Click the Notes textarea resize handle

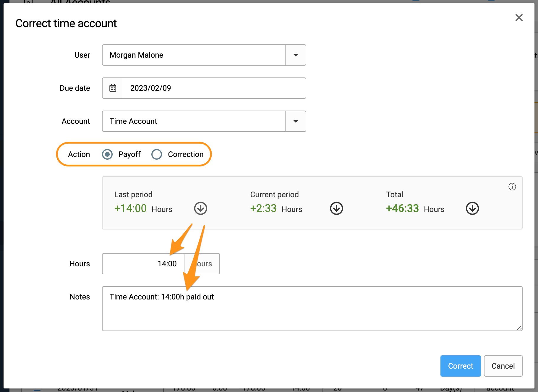(x=519, y=328)
